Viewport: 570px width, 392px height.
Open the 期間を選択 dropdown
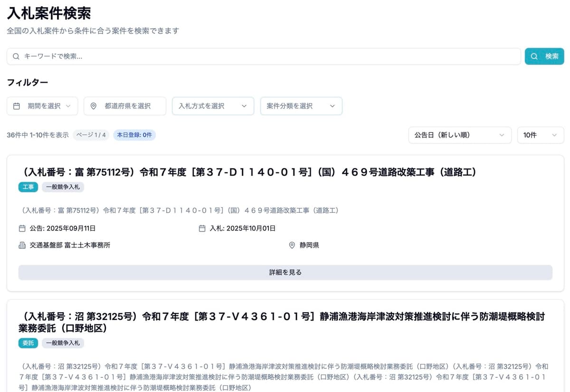click(x=42, y=106)
